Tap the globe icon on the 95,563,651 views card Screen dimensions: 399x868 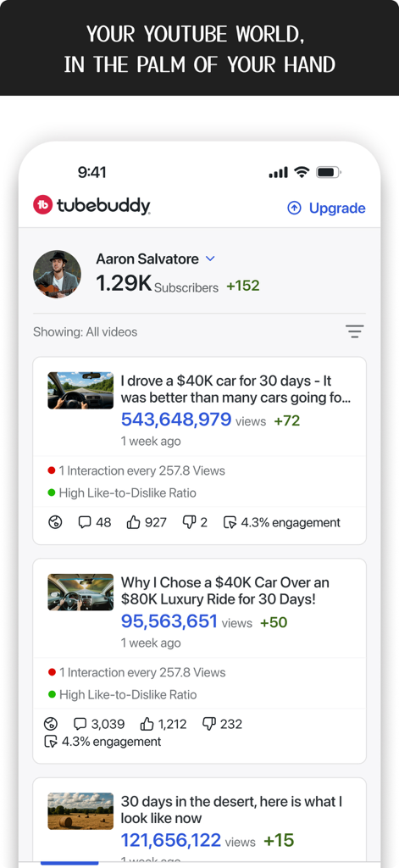[x=50, y=724]
